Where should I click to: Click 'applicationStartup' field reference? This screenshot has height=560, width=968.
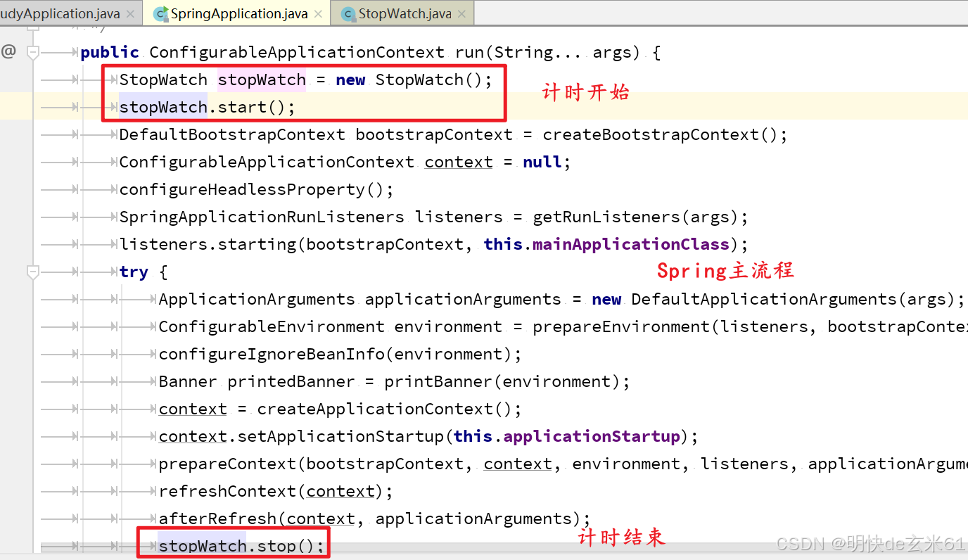(x=592, y=437)
